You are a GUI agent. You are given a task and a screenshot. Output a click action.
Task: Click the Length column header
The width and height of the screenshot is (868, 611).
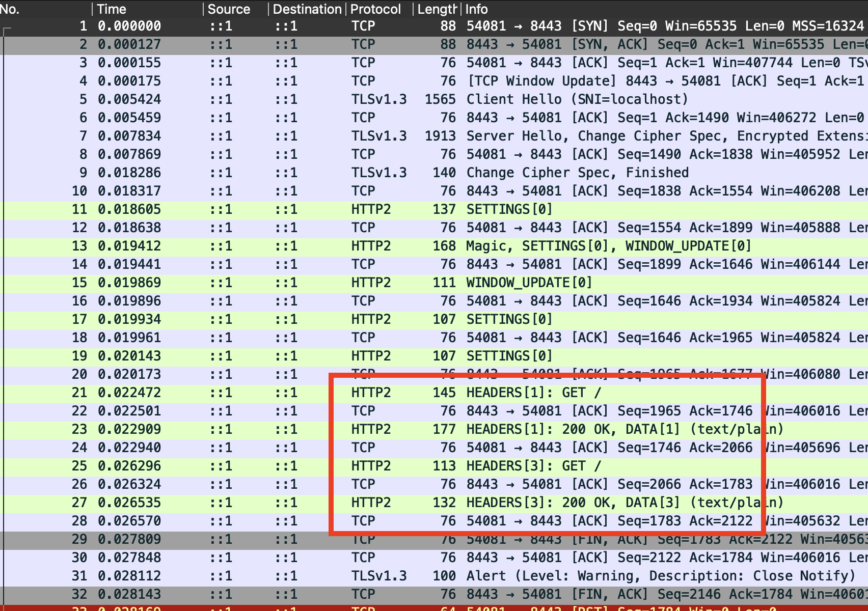437,9
